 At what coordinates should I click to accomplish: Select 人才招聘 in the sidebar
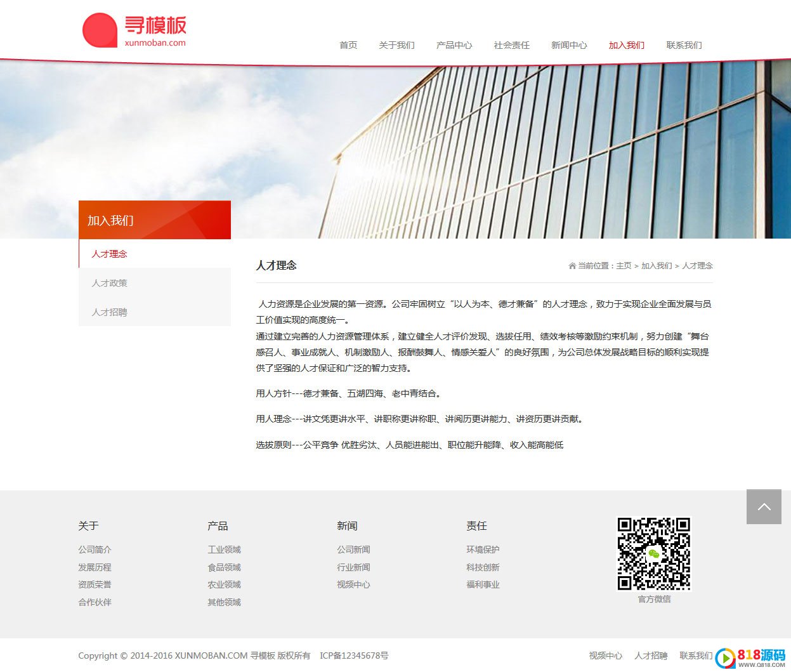(155, 312)
